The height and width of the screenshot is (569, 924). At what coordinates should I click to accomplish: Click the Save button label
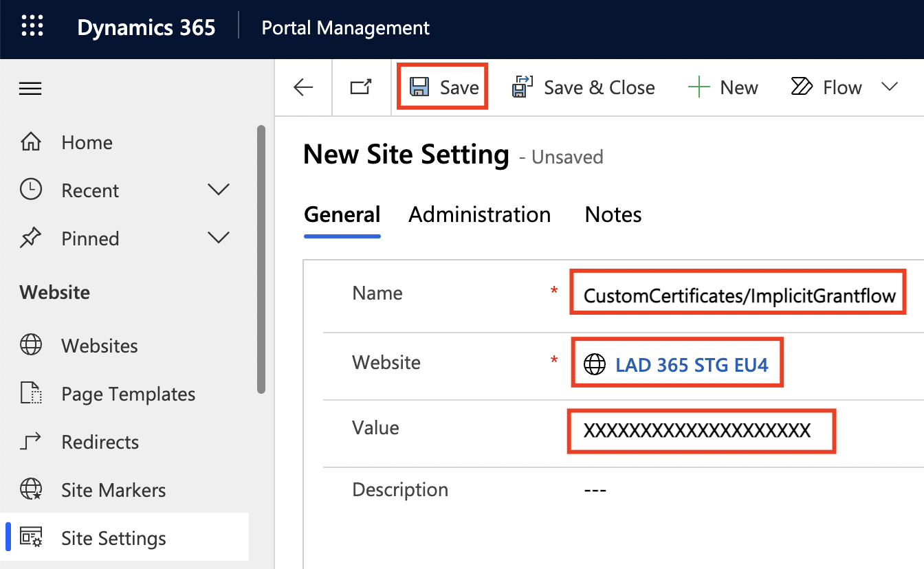[460, 87]
